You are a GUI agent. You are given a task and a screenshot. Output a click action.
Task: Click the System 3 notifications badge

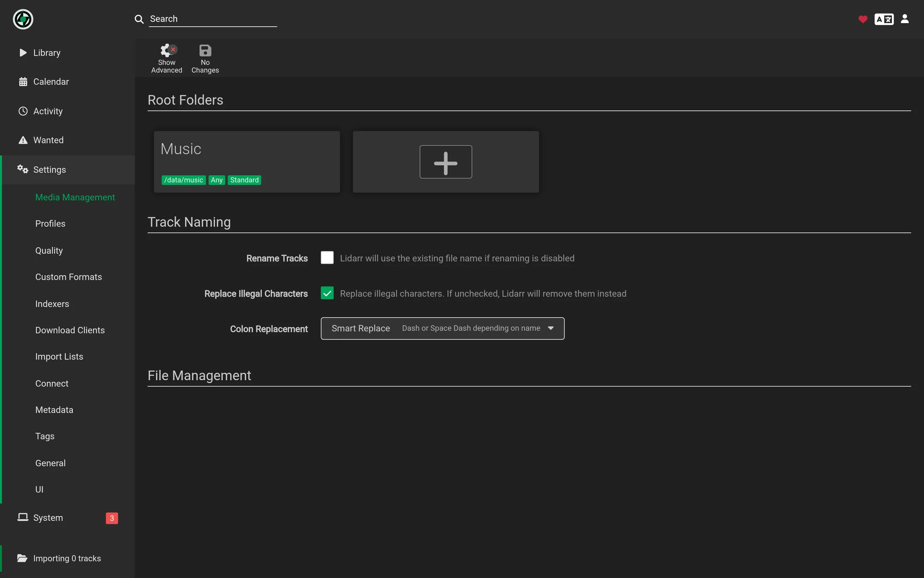coord(112,518)
